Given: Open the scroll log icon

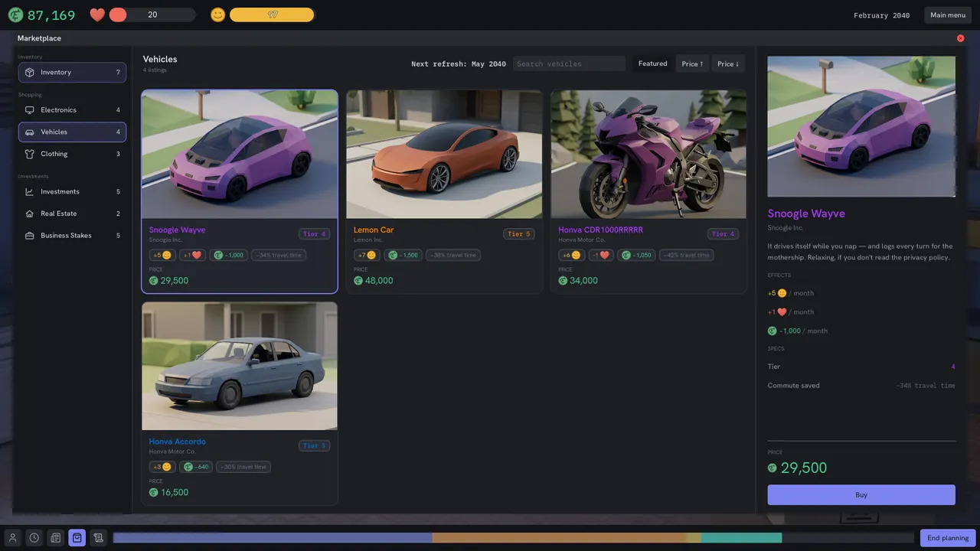Looking at the screenshot, I should (x=98, y=538).
